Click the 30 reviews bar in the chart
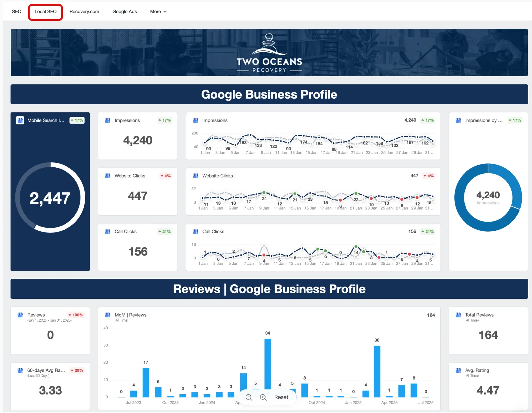 pyautogui.click(x=377, y=371)
